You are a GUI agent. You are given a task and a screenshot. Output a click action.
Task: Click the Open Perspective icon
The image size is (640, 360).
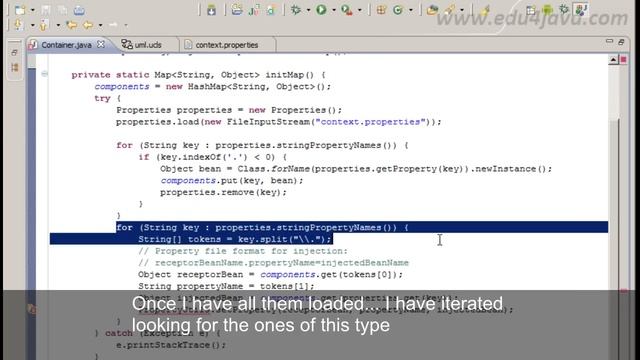(531, 10)
